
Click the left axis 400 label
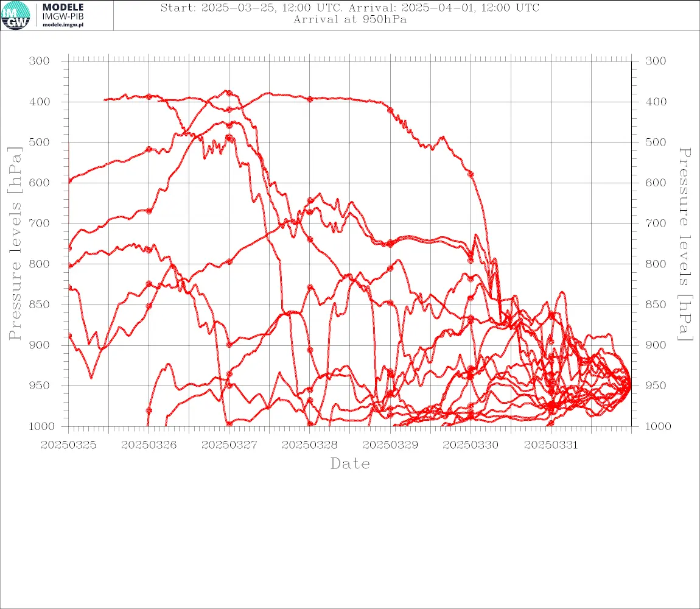[40, 102]
